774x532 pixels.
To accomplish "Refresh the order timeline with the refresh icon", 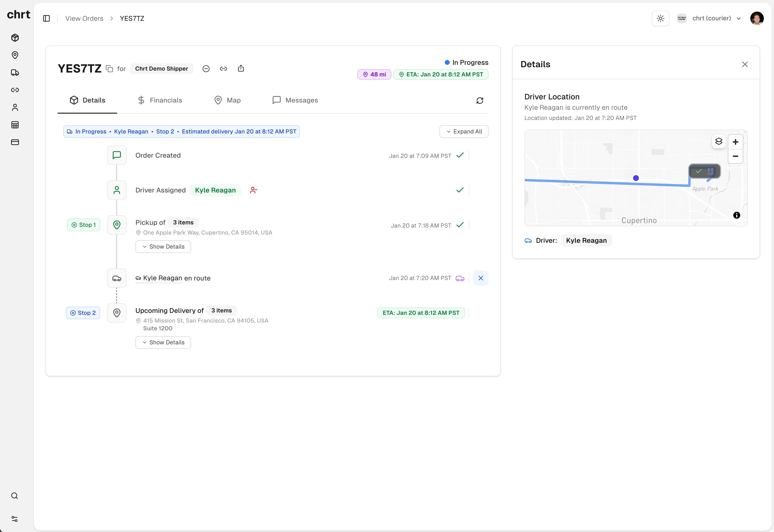I will 479,100.
